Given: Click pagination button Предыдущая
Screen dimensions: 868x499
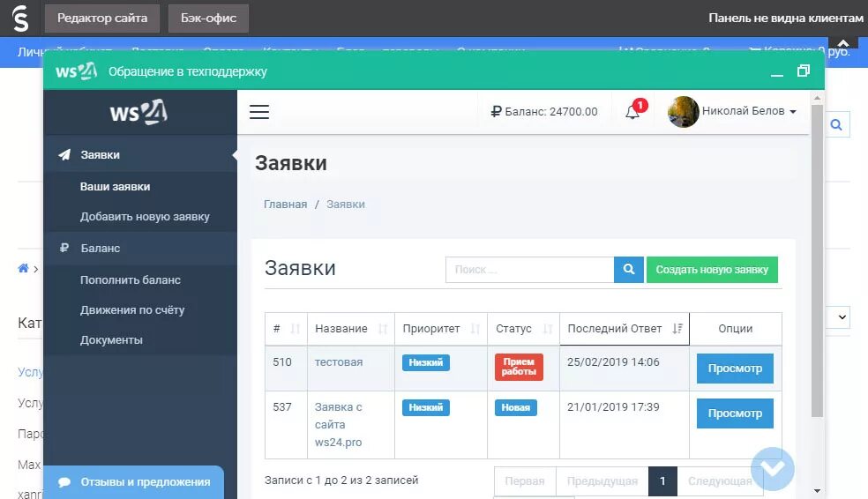Looking at the screenshot, I should [x=602, y=481].
